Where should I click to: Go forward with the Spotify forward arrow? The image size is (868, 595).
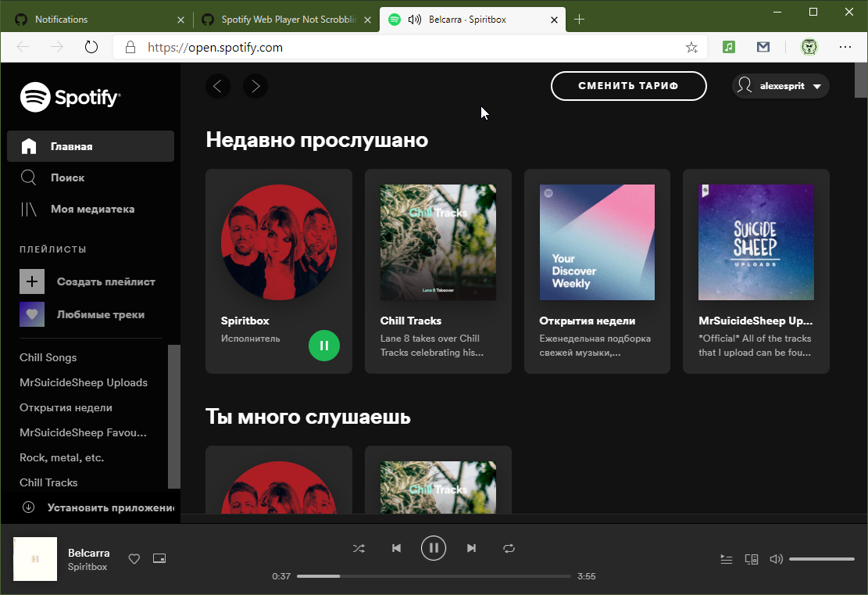coord(255,87)
